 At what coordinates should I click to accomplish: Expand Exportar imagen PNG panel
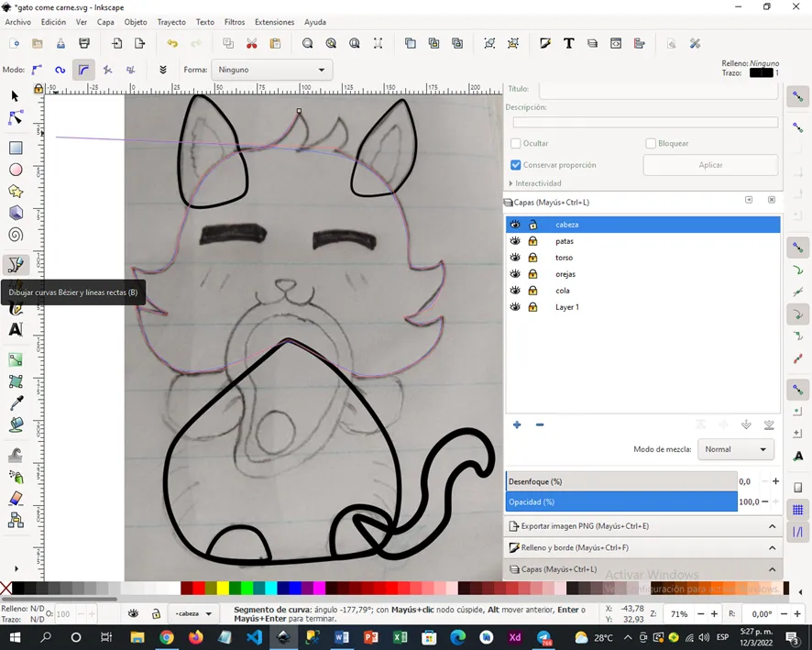(642, 526)
